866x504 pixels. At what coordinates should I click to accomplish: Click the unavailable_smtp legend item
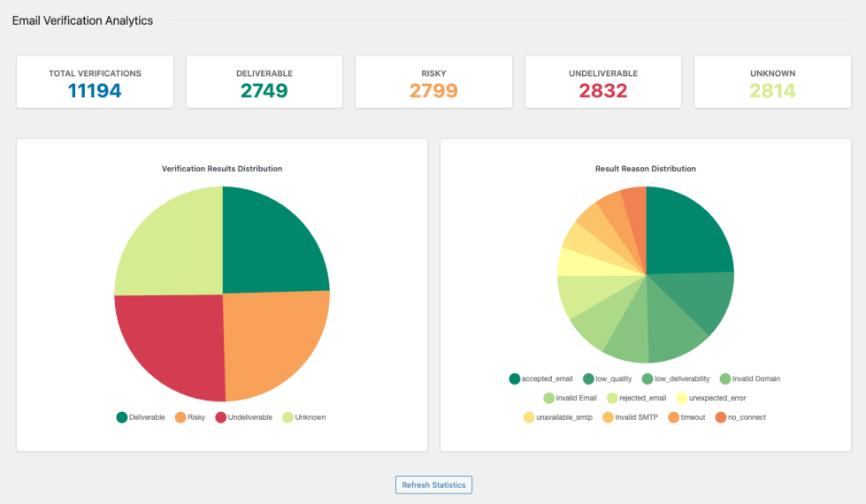pyautogui.click(x=558, y=417)
